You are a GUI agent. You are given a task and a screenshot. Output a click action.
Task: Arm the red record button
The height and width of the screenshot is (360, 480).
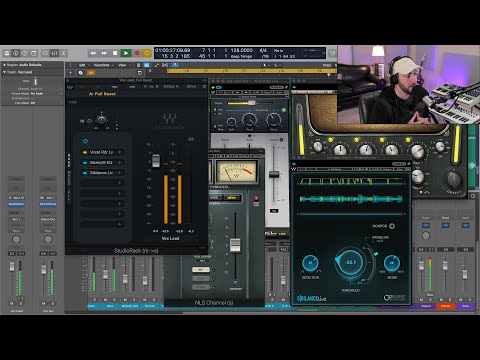coord(137,53)
